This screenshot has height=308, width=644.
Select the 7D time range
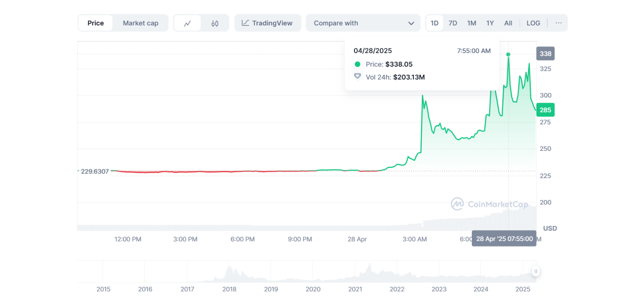click(453, 23)
